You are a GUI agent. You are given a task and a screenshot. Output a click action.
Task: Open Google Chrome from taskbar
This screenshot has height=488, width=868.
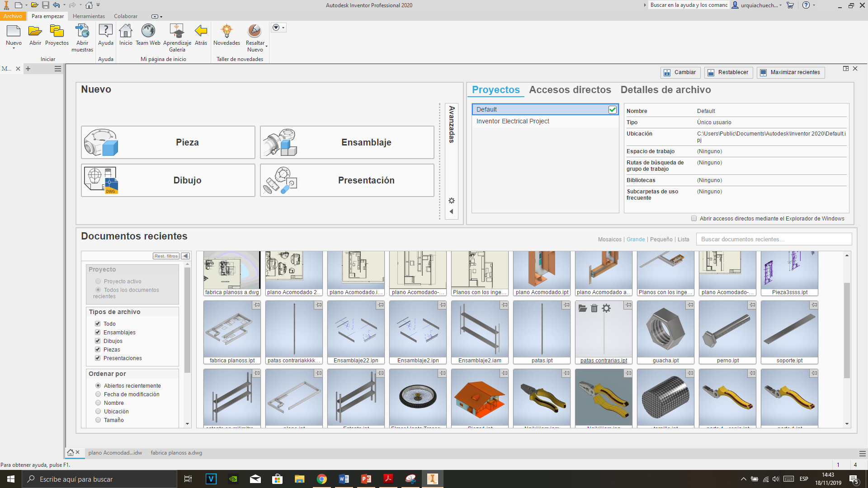322,479
